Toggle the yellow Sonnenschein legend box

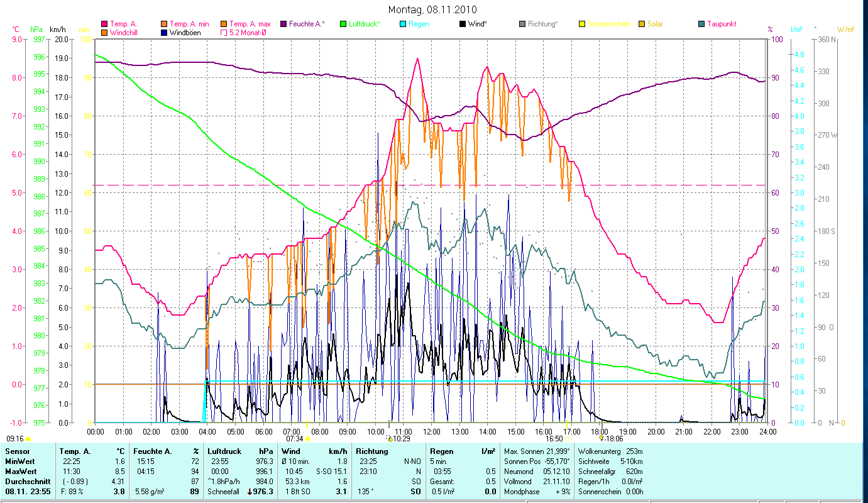582,25
